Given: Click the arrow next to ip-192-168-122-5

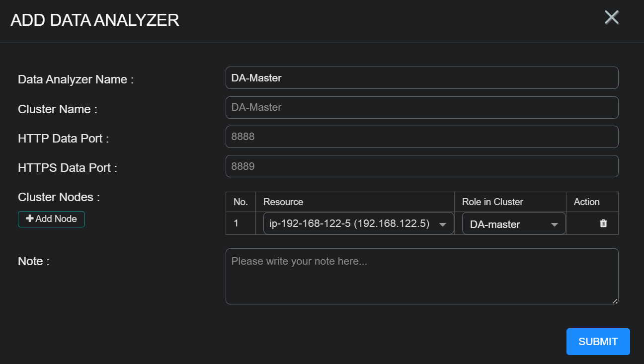Looking at the screenshot, I should tap(443, 225).
